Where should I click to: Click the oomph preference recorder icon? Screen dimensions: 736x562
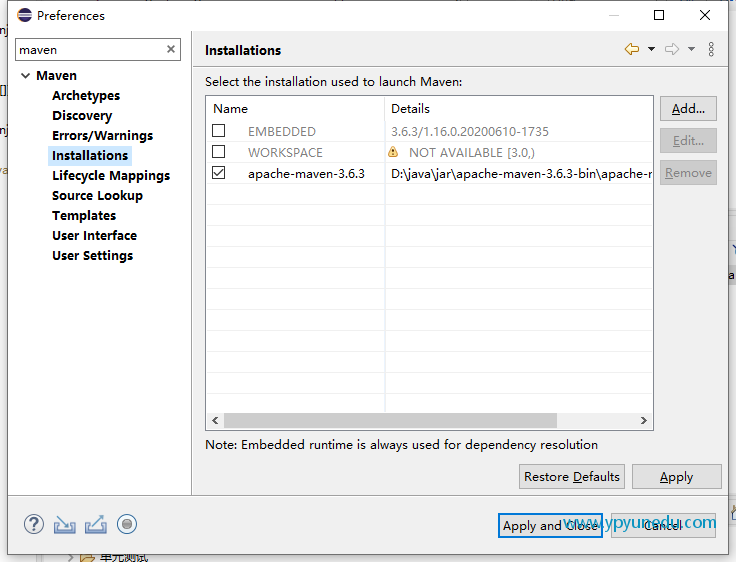(x=127, y=524)
